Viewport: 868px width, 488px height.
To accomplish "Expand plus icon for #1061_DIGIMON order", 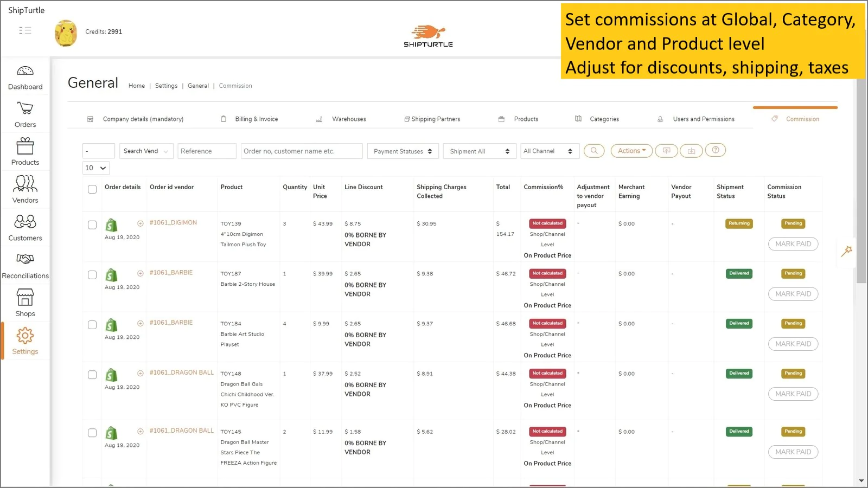I will tap(140, 223).
